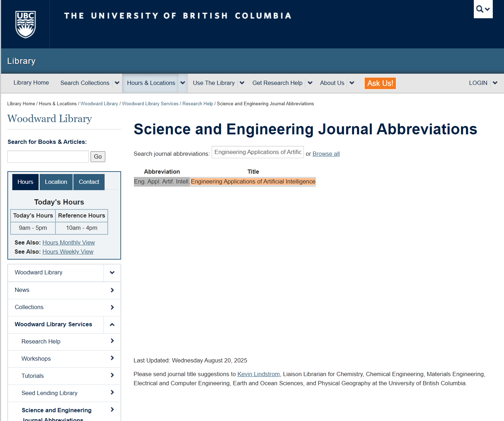Click the Ask Us! button
The width and height of the screenshot is (504, 421).
pyautogui.click(x=380, y=83)
